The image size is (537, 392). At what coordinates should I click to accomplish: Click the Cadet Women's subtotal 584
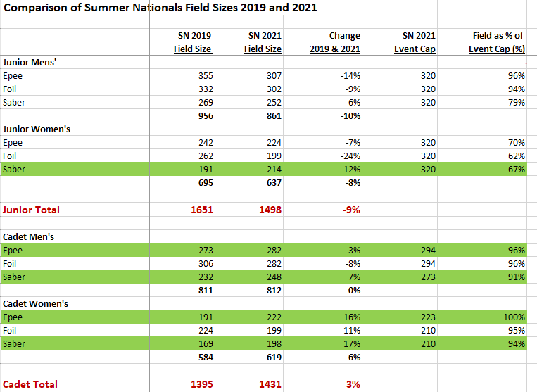point(206,357)
